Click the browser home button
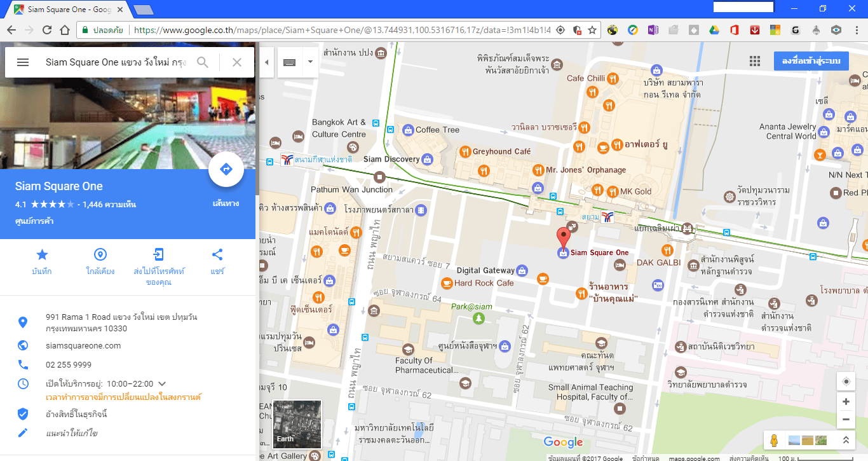868x461 pixels. [x=64, y=30]
